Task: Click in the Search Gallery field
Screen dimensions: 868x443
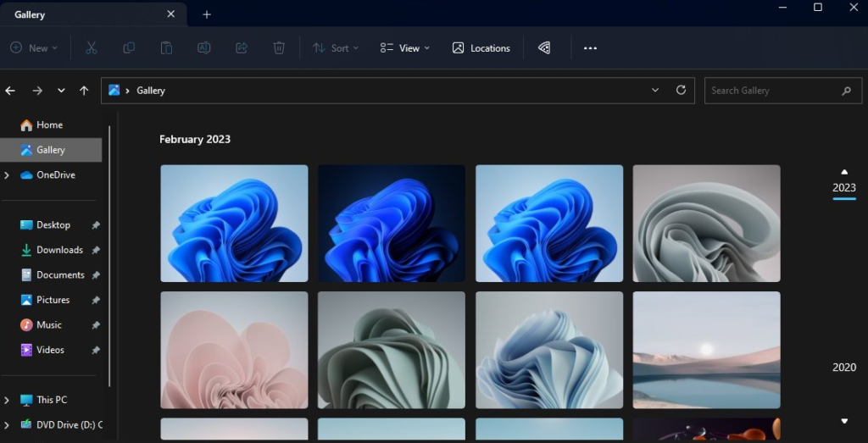Action: (x=782, y=91)
